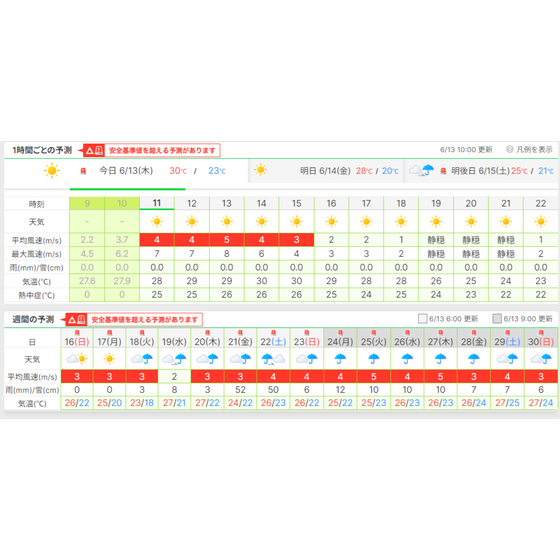Click the cloudy-sunny icon under 16(日)

click(77, 359)
